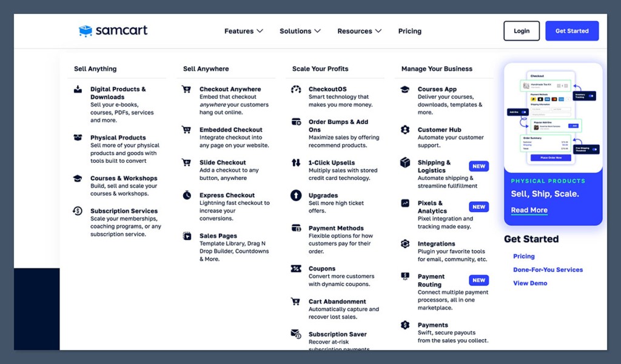The height and width of the screenshot is (364, 621).
Task: Select the CheckoutOS icon
Action: pyautogui.click(x=295, y=89)
